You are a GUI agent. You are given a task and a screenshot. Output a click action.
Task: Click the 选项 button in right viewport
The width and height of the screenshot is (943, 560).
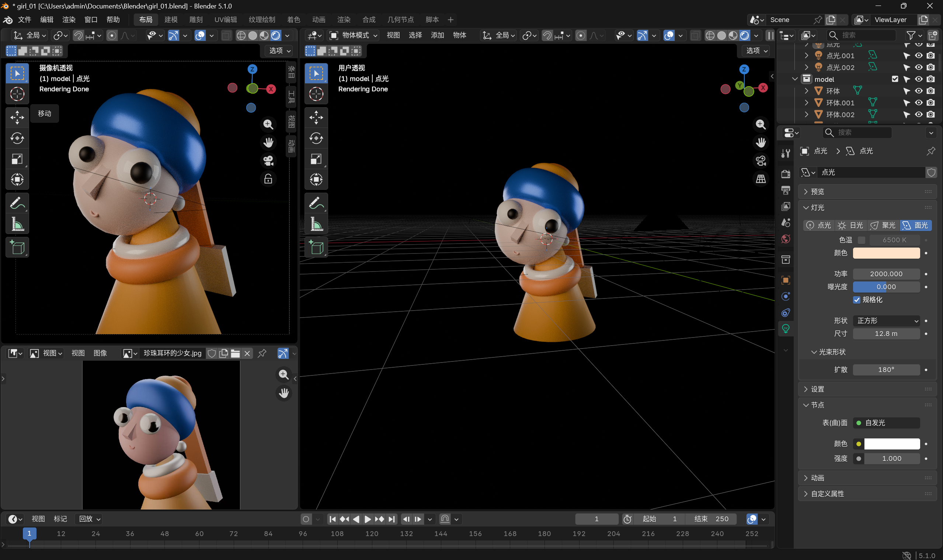(756, 50)
